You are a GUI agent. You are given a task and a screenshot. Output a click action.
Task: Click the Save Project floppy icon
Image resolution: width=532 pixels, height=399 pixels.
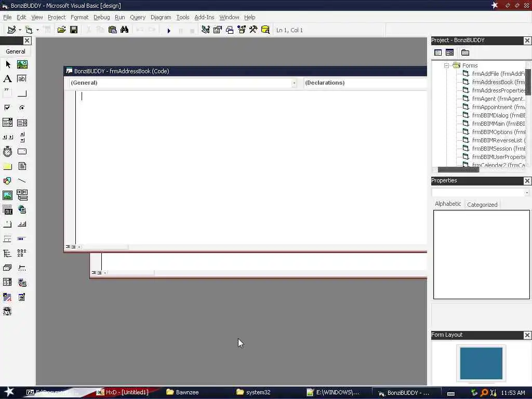click(74, 30)
